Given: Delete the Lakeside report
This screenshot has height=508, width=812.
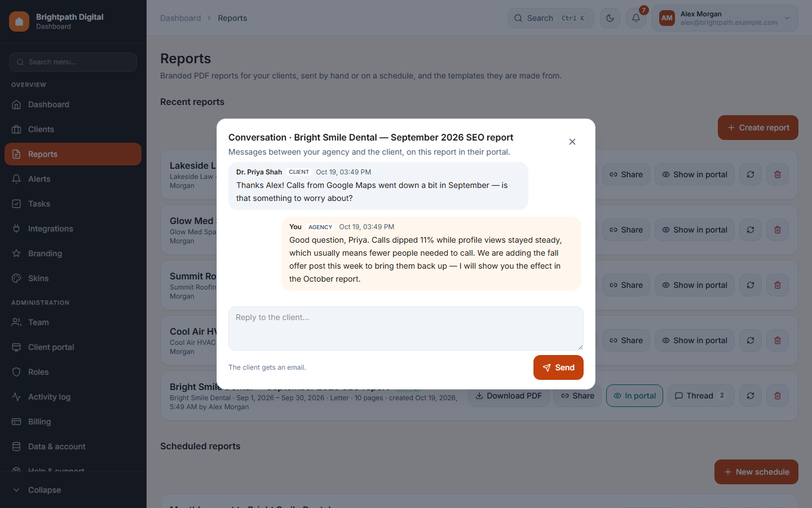Looking at the screenshot, I should (778, 174).
